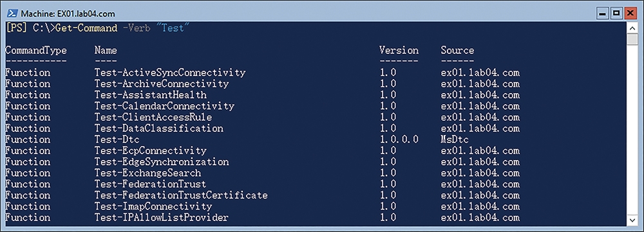Select Test-FederationTrustCertificate text
The image size is (644, 232).
pos(181,195)
